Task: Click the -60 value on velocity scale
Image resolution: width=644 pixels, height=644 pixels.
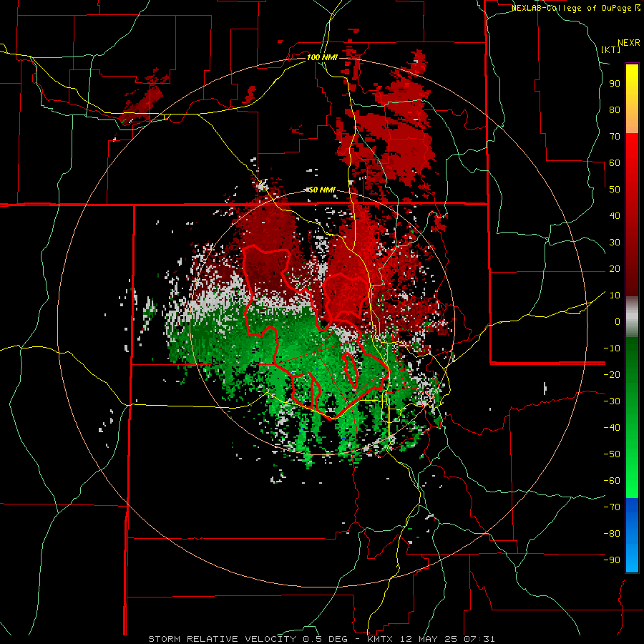Action: [x=612, y=481]
